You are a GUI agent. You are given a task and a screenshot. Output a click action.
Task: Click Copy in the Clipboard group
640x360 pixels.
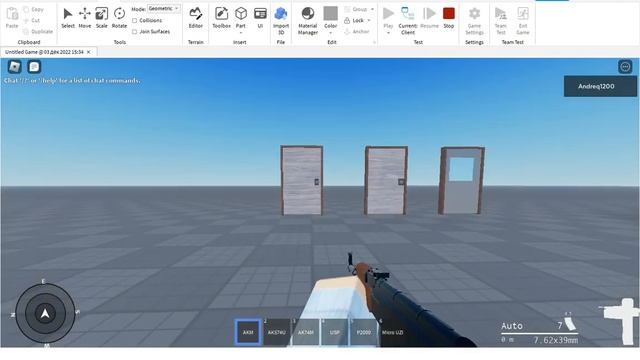pos(33,9)
